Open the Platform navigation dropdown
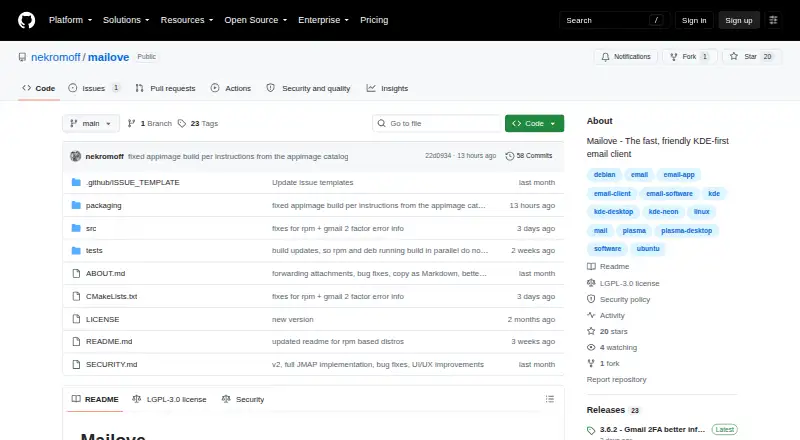This screenshot has width=800, height=440. point(70,20)
